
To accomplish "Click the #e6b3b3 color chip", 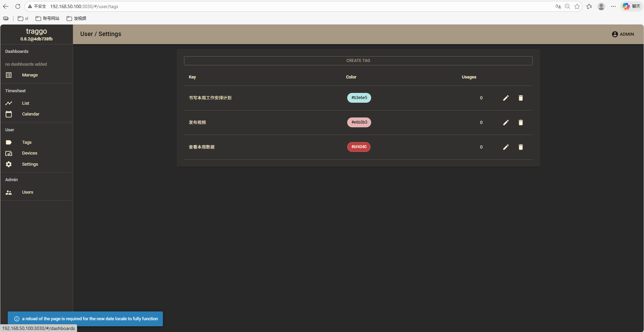I will coord(359,122).
